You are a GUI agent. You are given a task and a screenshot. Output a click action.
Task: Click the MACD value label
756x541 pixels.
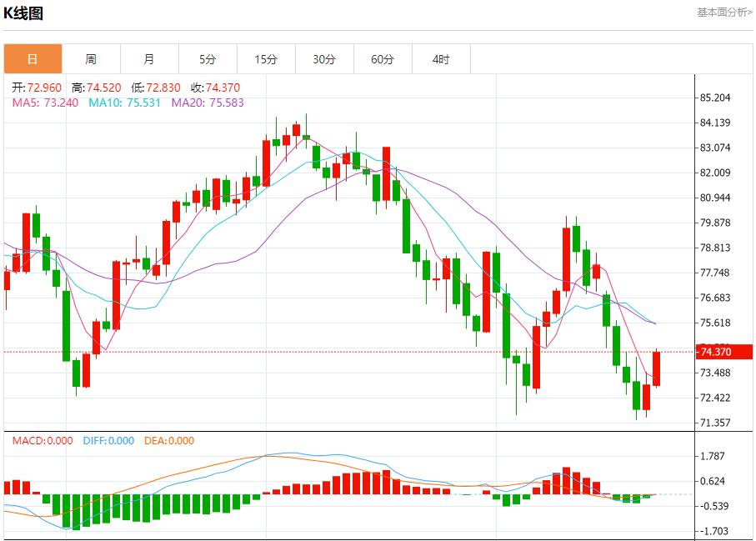pos(43,441)
